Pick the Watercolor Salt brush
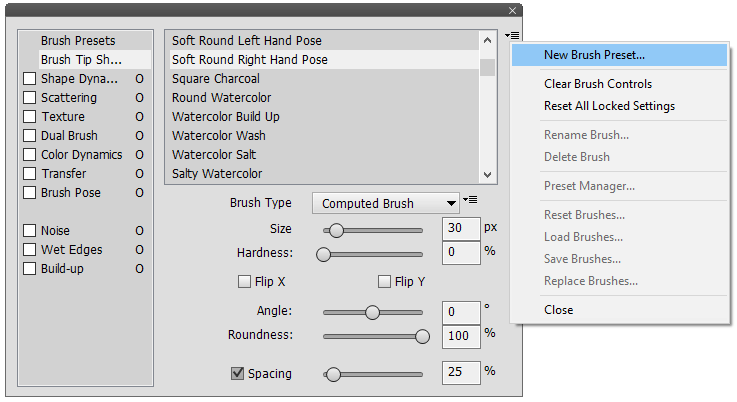The height and width of the screenshot is (402, 737). coord(214,155)
